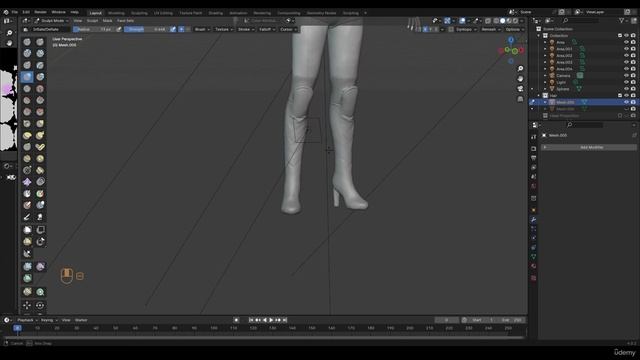Screen dimensions: 640x360
Task: Open Falloff dropdown
Action: (267, 29)
